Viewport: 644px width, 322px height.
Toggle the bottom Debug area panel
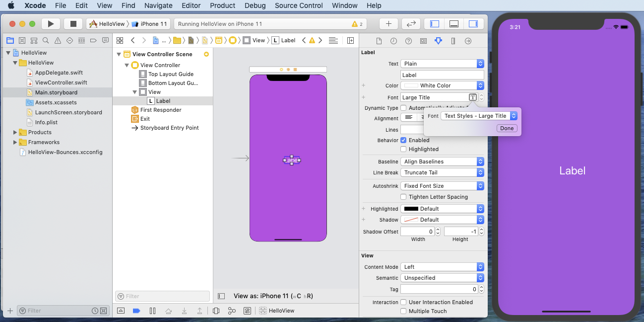click(453, 24)
